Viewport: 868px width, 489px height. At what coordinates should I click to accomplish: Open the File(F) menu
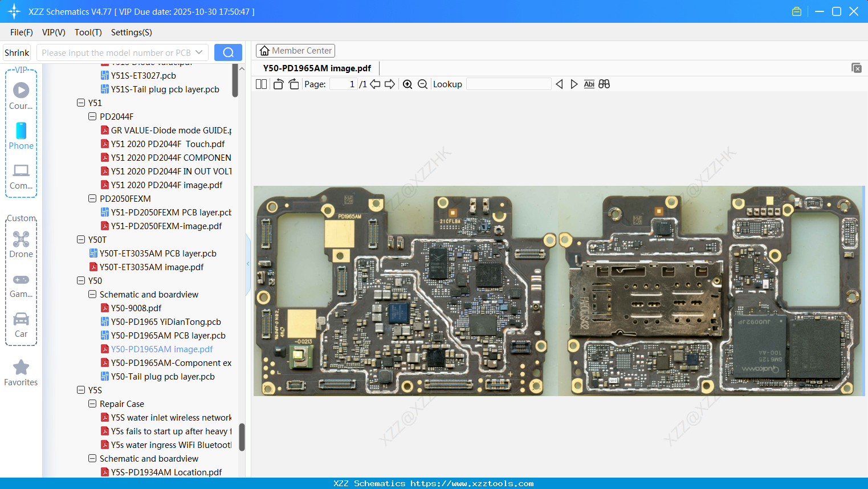(22, 32)
